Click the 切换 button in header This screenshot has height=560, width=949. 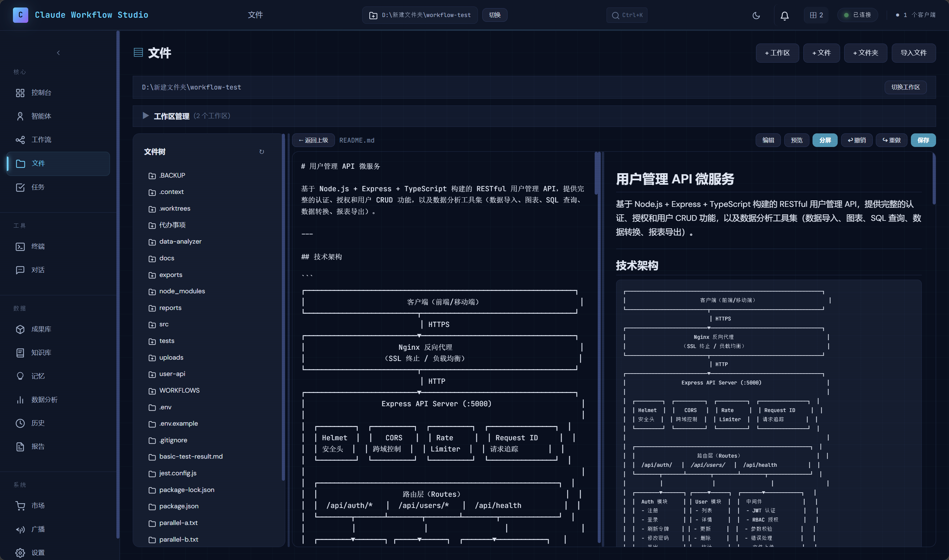(495, 15)
